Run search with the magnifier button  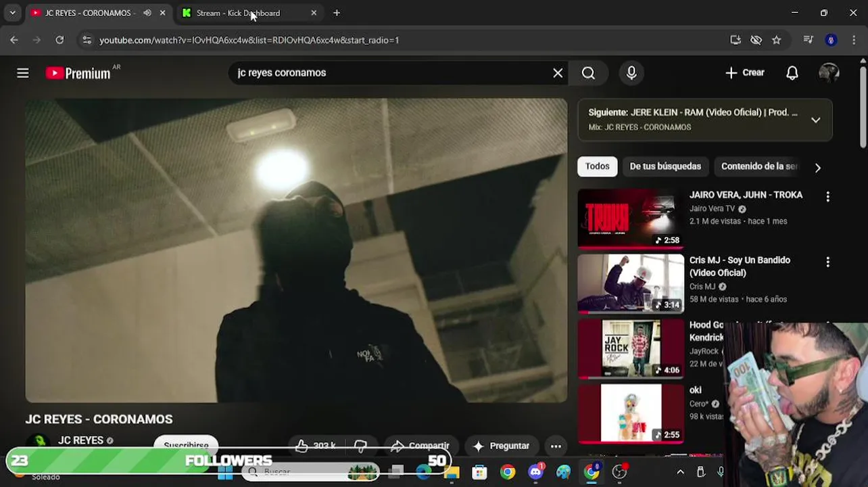[x=588, y=73]
